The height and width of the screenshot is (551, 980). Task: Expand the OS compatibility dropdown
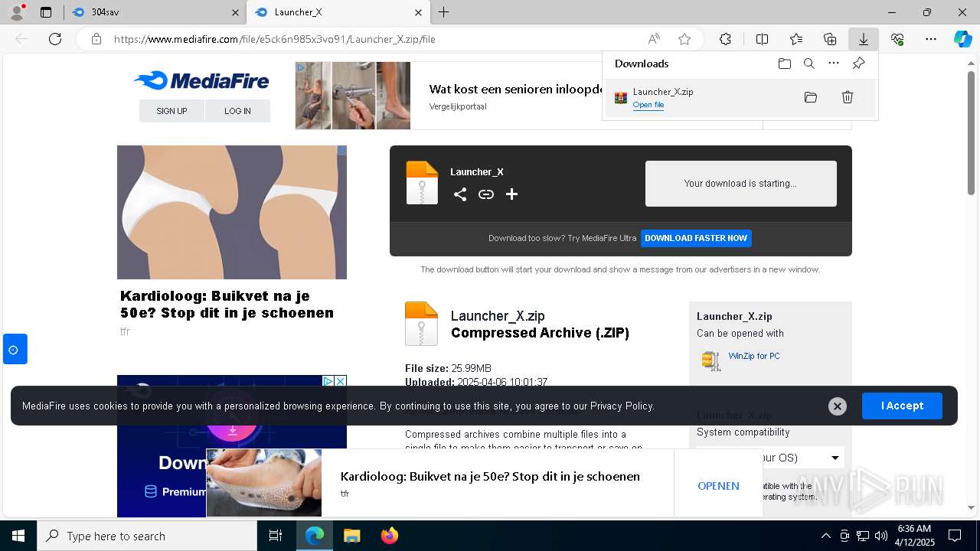click(770, 458)
